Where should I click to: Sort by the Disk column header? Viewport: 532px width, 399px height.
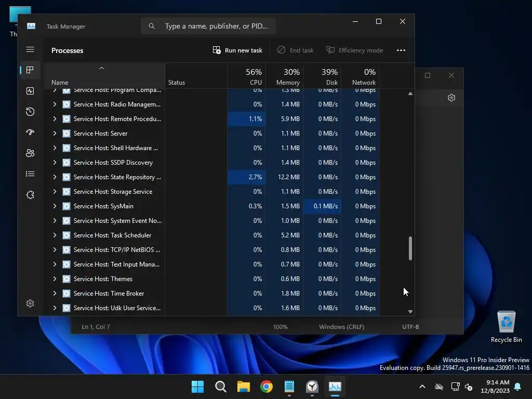click(322, 76)
